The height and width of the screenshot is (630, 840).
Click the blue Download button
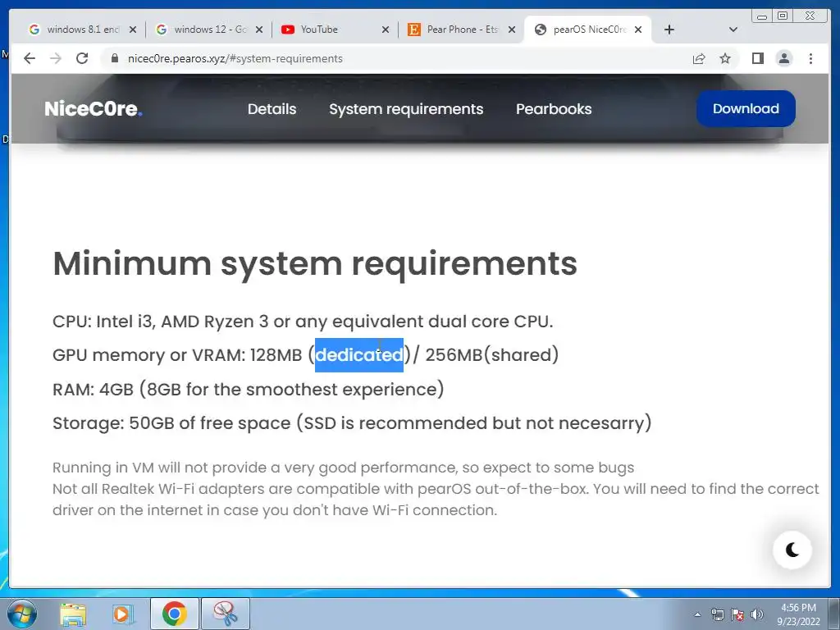[746, 109]
